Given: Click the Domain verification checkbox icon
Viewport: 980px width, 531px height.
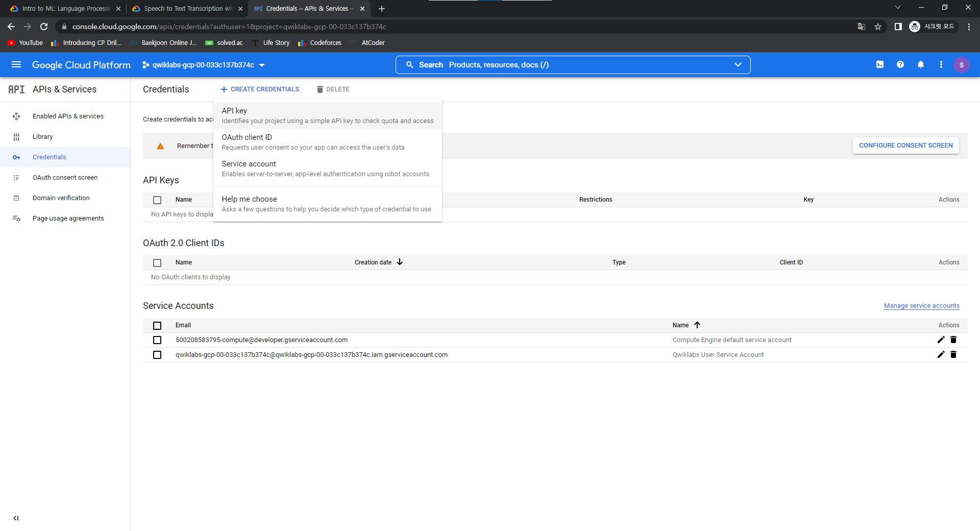Looking at the screenshot, I should [x=16, y=198].
